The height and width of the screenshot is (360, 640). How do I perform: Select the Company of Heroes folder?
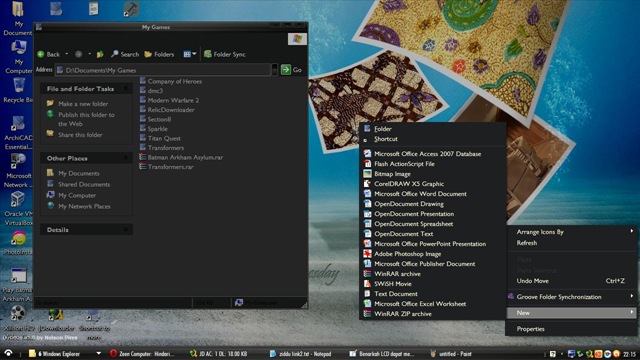(x=171, y=81)
